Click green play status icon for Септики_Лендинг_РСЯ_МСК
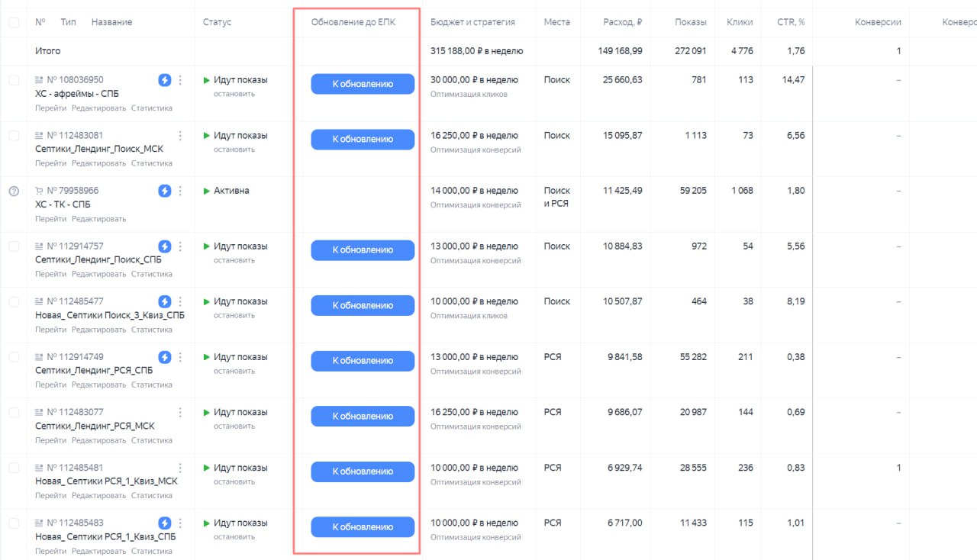 click(x=207, y=413)
